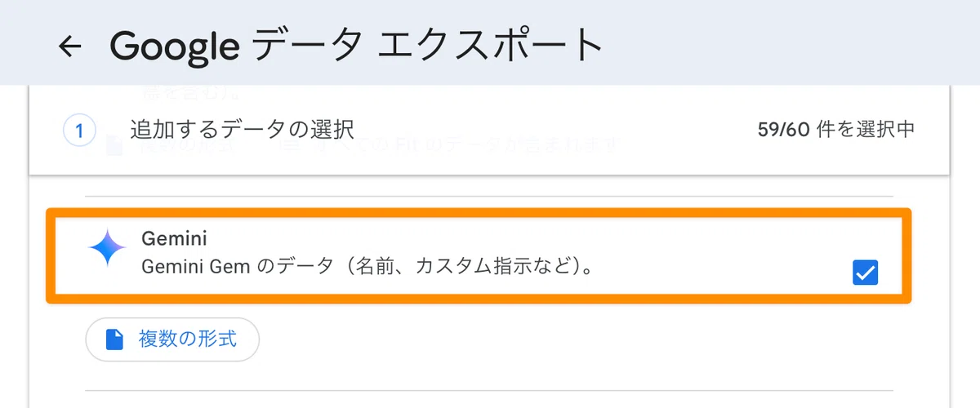Click the orange highlighted Gemini row

[479, 255]
